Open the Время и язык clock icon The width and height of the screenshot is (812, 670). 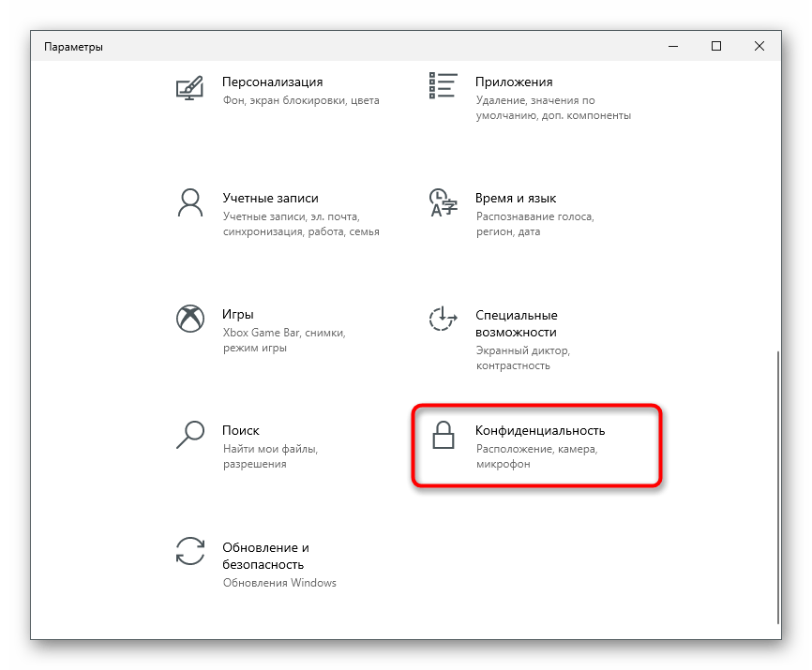(x=443, y=202)
